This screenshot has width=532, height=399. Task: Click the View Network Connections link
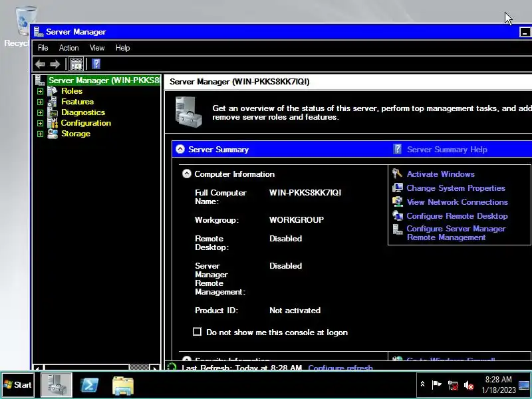[x=458, y=202]
